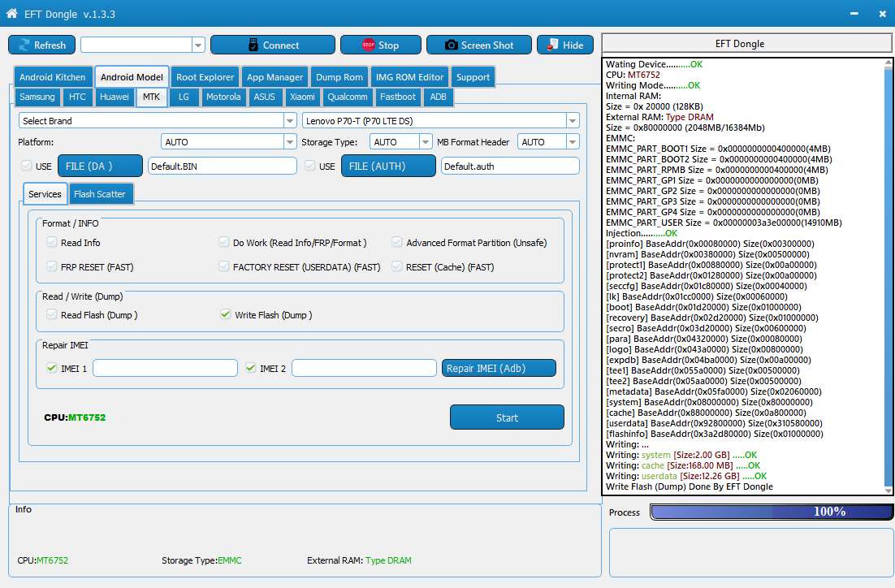The width and height of the screenshot is (895, 588).
Task: Open the App Manager tab
Action: pyautogui.click(x=275, y=77)
